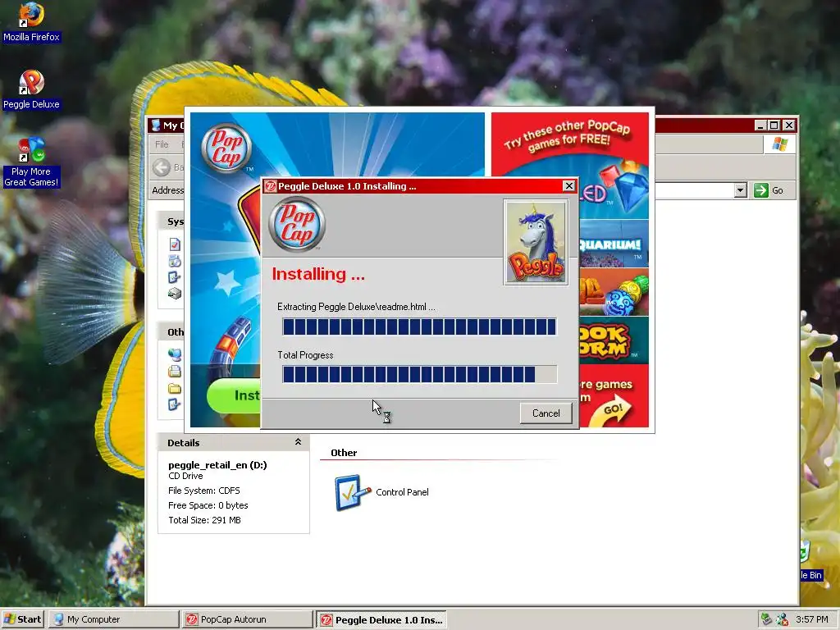Click the PopCap logo in installer dialog

tap(297, 225)
